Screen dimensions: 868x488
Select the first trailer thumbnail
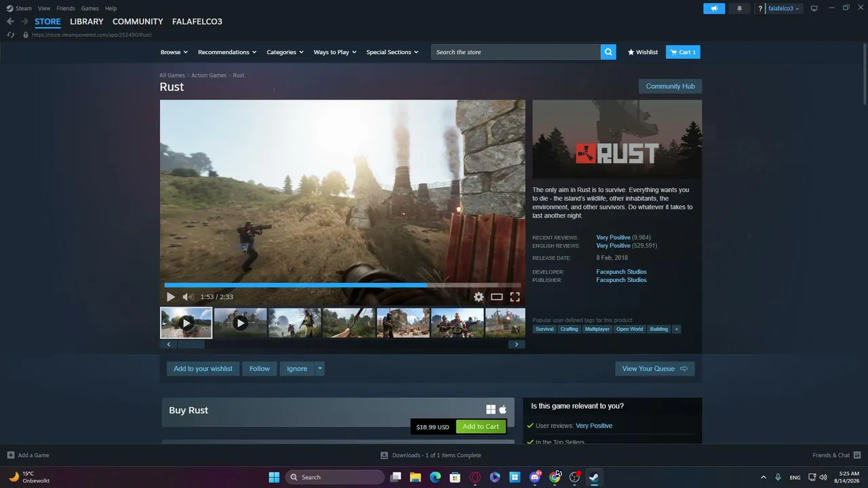point(186,323)
